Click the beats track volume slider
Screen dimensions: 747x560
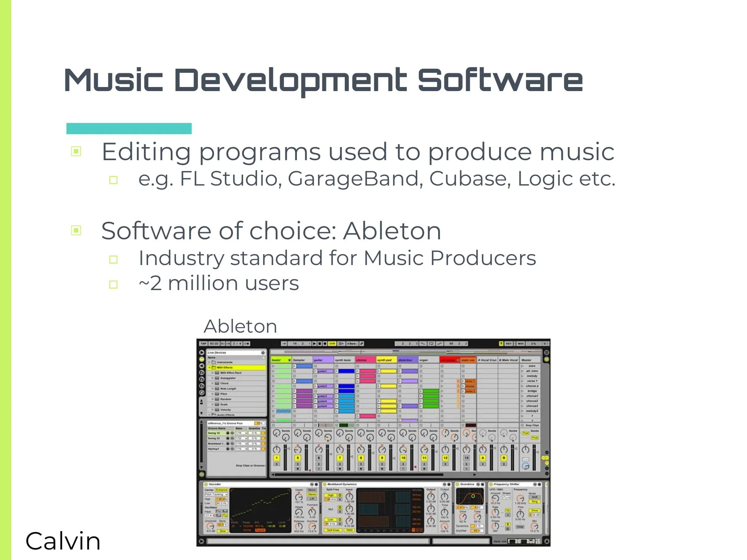click(286, 457)
